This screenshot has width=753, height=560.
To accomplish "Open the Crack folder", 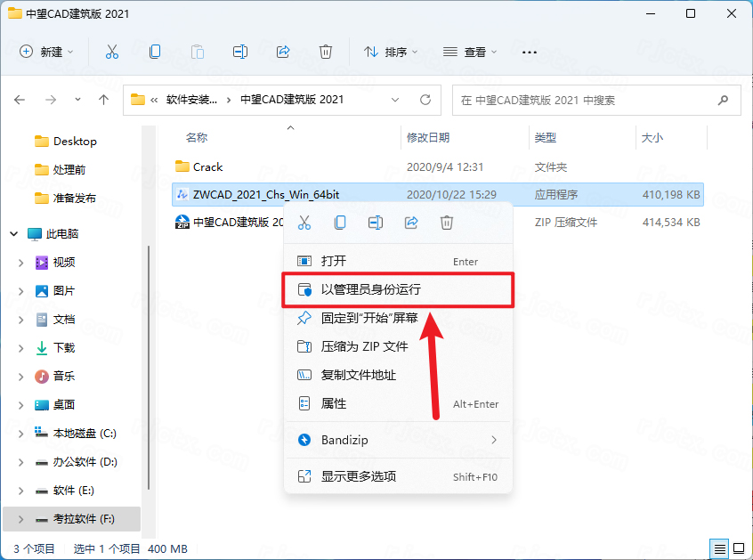I will pyautogui.click(x=207, y=166).
